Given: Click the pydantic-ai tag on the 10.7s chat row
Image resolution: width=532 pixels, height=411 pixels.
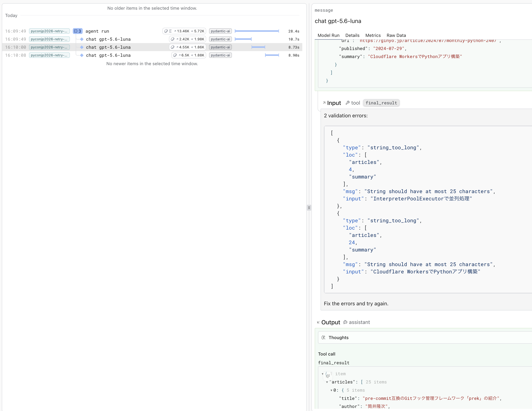Looking at the screenshot, I should 220,39.
